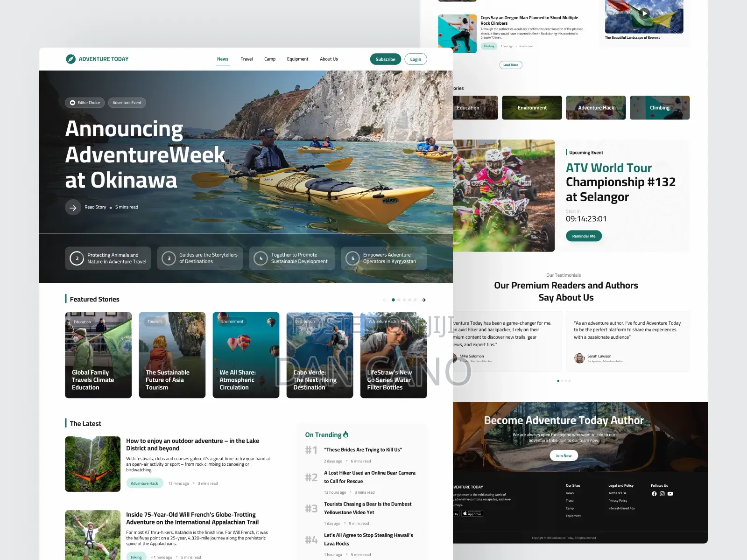Open trending #4 Hawaii's Lava Rocks story

pos(368,539)
